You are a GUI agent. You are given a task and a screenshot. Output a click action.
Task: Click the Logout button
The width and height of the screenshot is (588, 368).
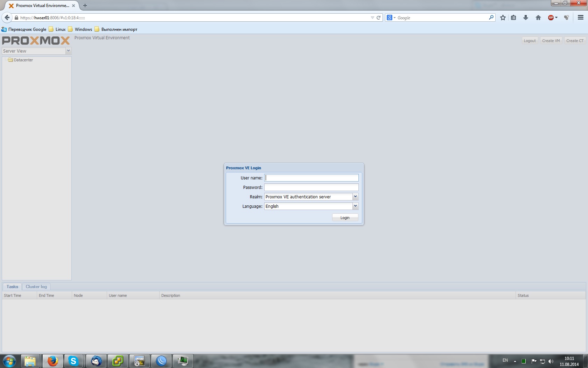530,41
